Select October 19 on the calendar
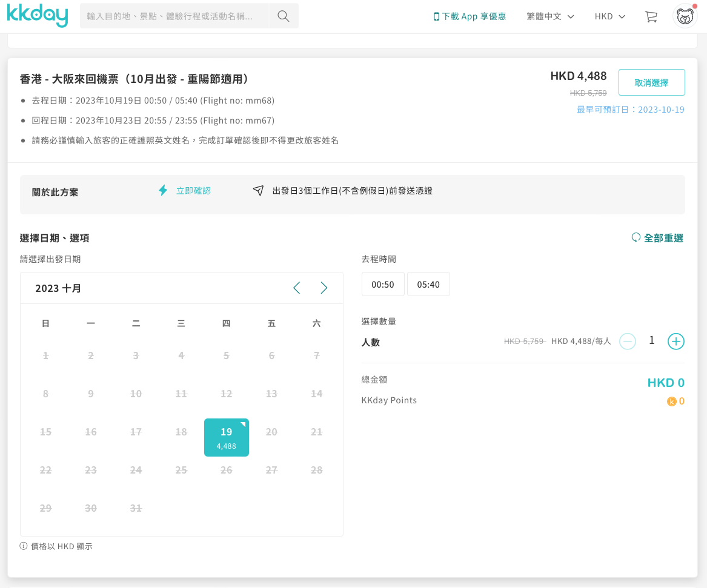 coord(226,437)
